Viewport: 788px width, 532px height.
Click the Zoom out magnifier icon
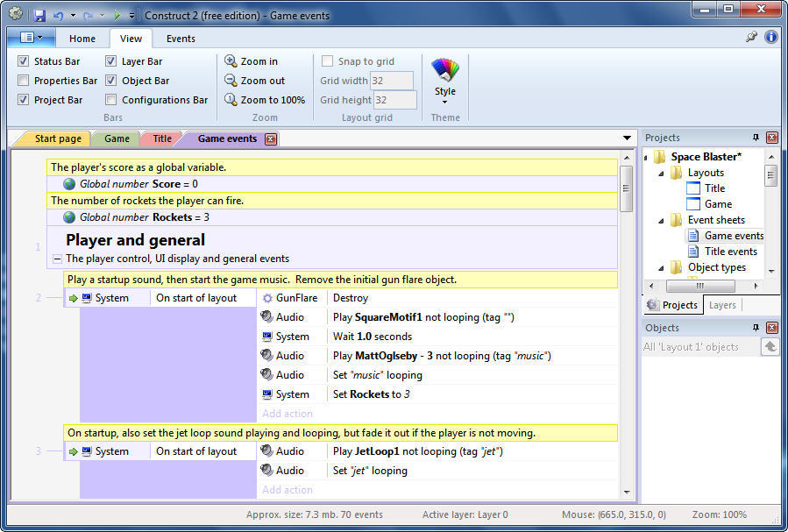click(x=231, y=80)
